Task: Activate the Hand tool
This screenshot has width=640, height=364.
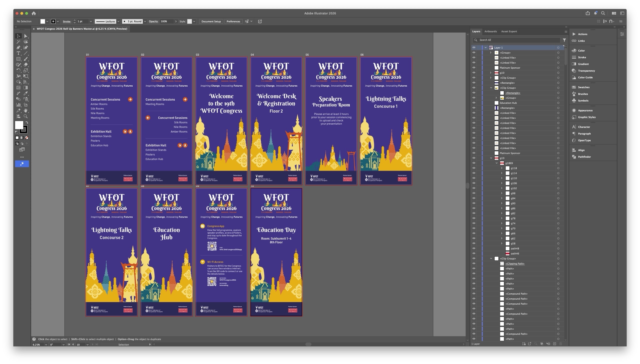Action: pos(26,111)
